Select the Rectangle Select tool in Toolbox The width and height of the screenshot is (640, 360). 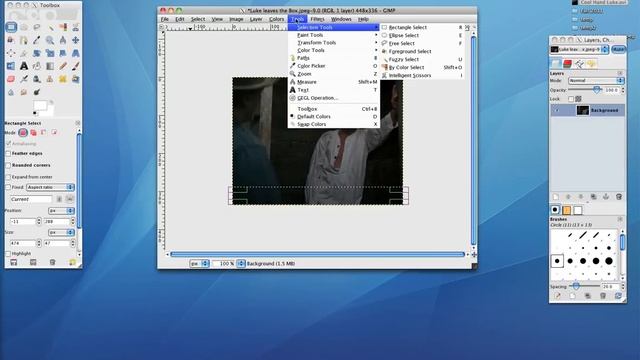tap(11, 27)
